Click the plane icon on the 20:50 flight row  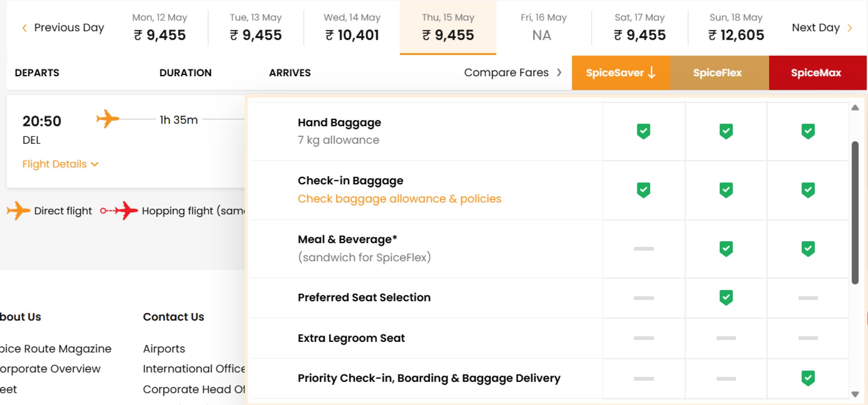[x=108, y=119]
